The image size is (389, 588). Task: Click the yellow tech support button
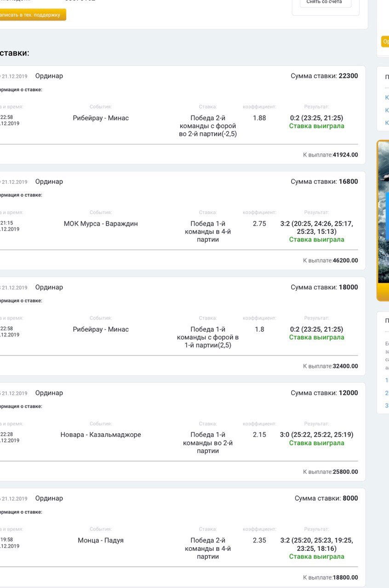click(32, 15)
